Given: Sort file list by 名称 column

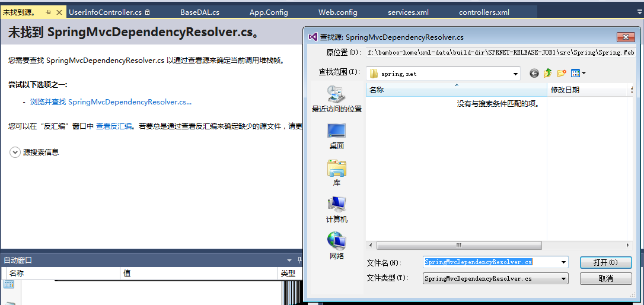Looking at the screenshot, I should point(456,90).
